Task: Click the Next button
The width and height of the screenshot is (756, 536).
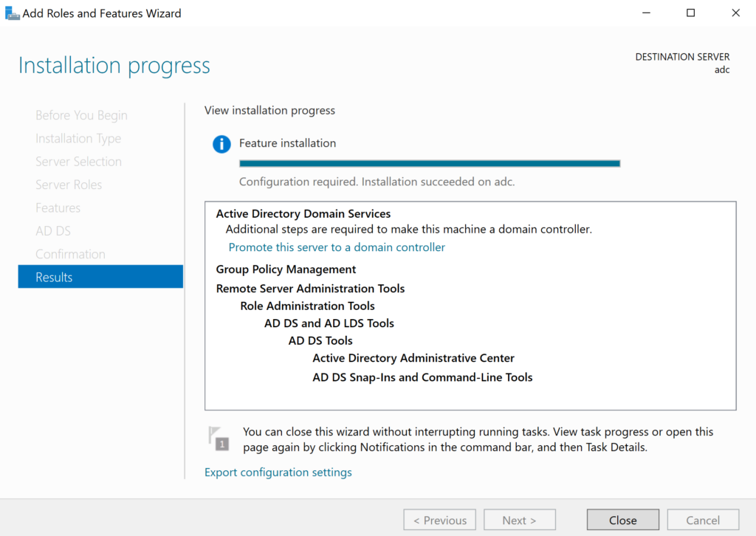Action: pos(519,520)
